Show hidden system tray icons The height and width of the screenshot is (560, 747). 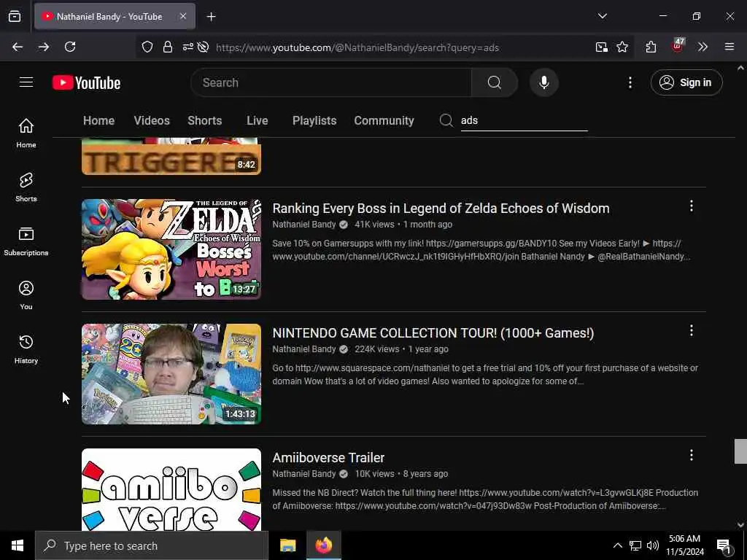pos(617,545)
